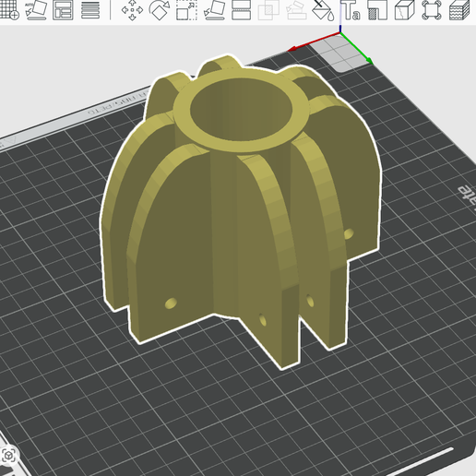The width and height of the screenshot is (476, 476).
Task: Select the Color painting bucket tool
Action: click(x=323, y=10)
